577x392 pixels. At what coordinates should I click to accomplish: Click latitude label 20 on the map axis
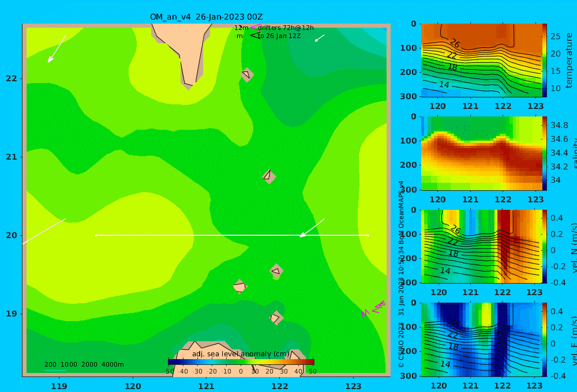pos(11,235)
